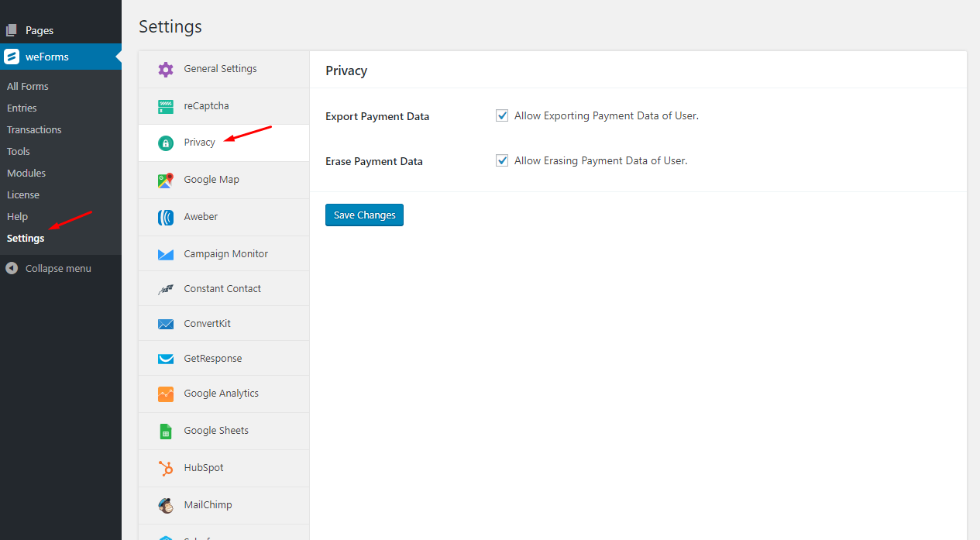Click the Export Payment Data label

[377, 116]
